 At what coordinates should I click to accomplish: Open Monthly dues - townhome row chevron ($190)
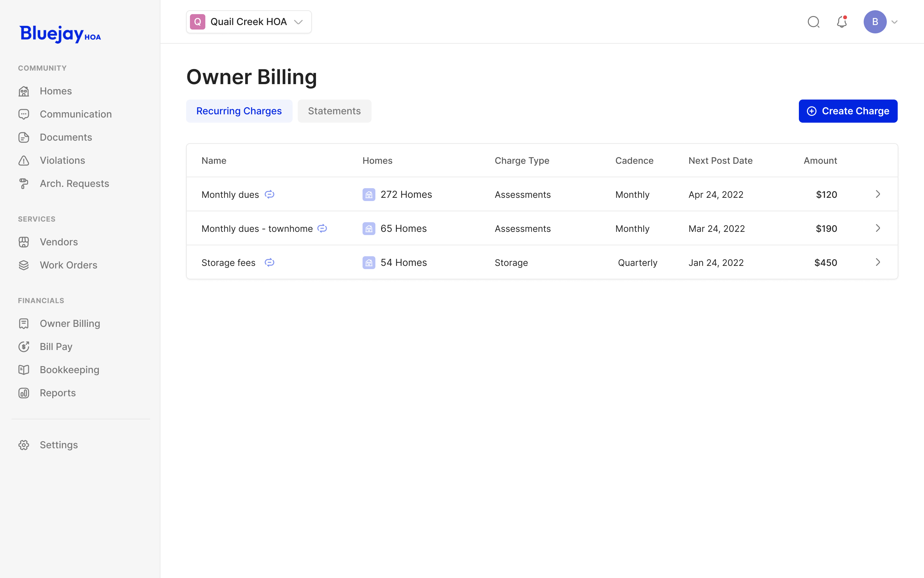click(878, 228)
